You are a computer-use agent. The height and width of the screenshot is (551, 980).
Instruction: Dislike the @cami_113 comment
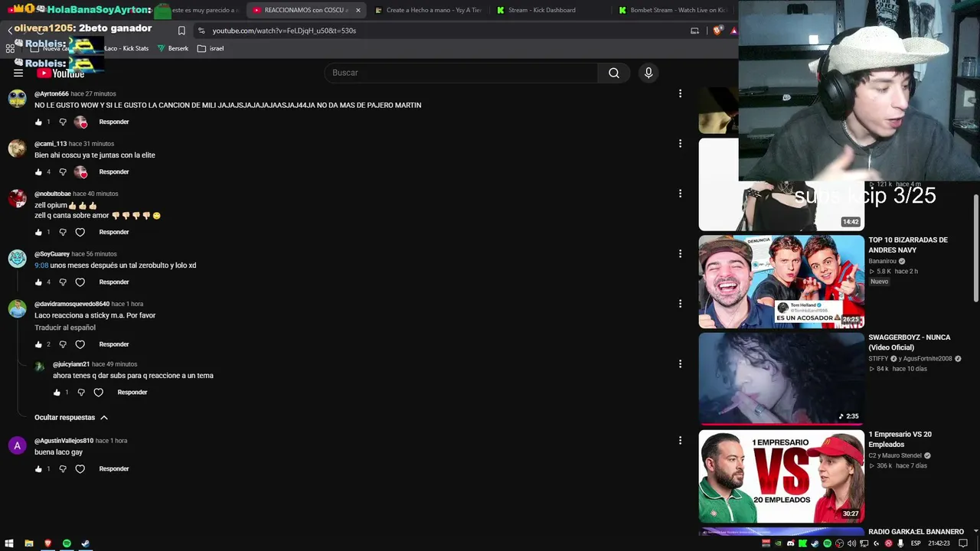(x=63, y=171)
